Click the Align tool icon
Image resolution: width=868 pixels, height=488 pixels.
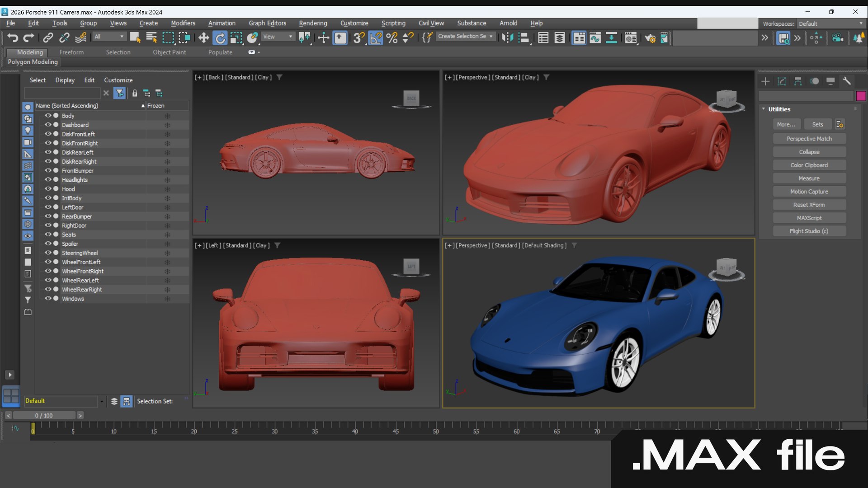pyautogui.click(x=524, y=38)
